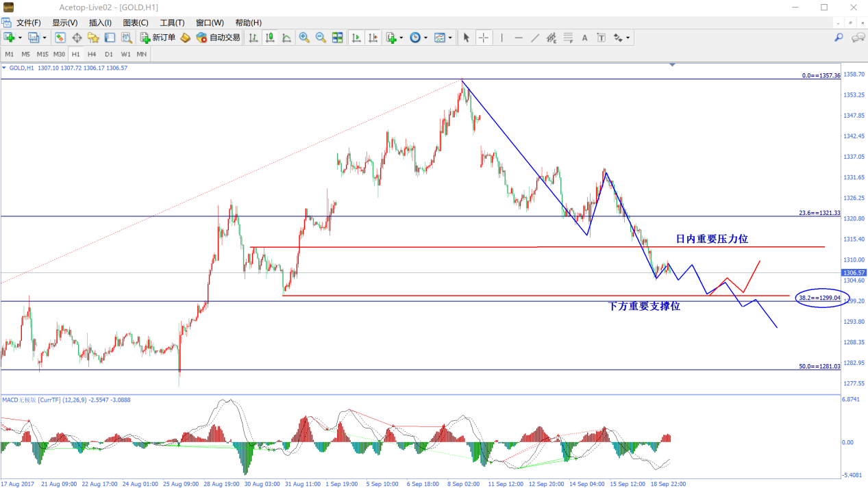Open the Navigator star-folder icon

93,38
